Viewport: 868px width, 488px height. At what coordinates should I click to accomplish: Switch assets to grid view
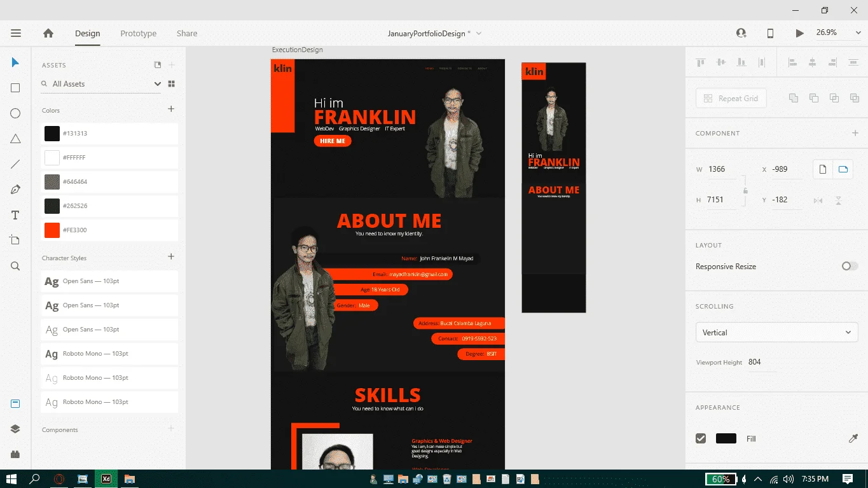[x=171, y=83]
